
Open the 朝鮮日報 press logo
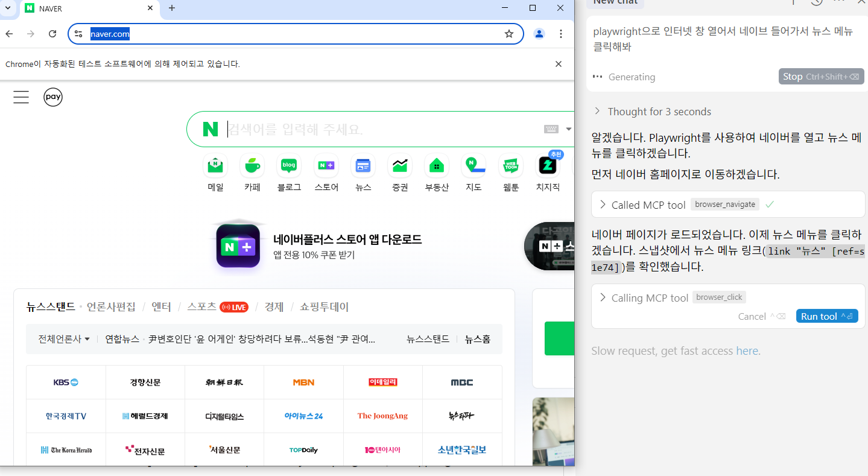224,382
